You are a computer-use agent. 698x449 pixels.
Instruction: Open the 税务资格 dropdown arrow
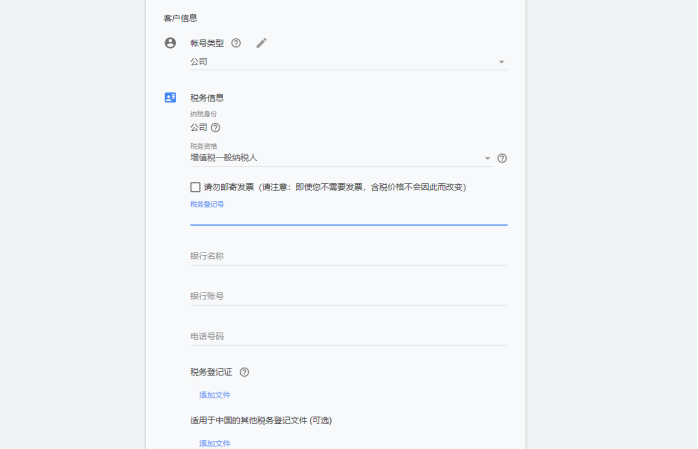pyautogui.click(x=487, y=158)
